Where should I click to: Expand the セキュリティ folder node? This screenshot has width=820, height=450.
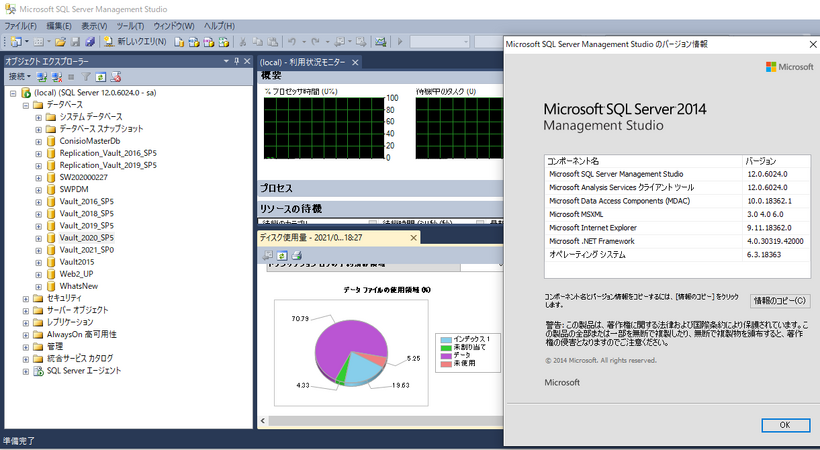tap(25, 298)
